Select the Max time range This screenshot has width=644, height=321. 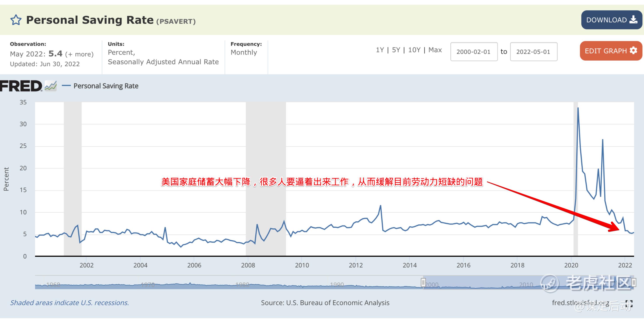[435, 50]
